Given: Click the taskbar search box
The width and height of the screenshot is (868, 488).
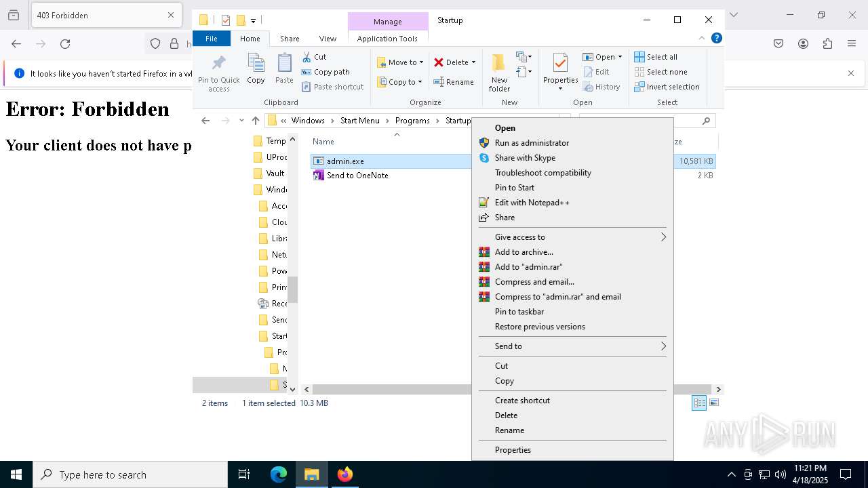Looking at the screenshot, I should click(130, 474).
